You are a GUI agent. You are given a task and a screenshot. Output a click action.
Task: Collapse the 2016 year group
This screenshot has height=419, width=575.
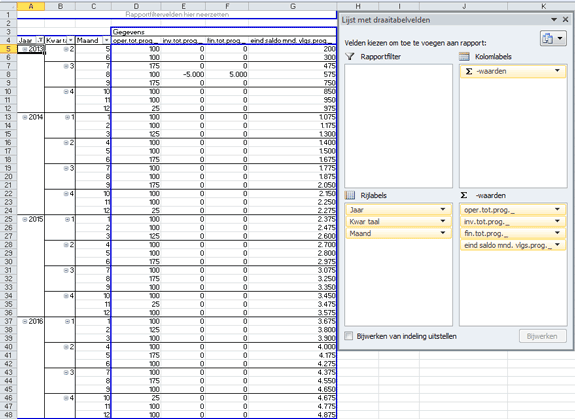pyautogui.click(x=25, y=321)
